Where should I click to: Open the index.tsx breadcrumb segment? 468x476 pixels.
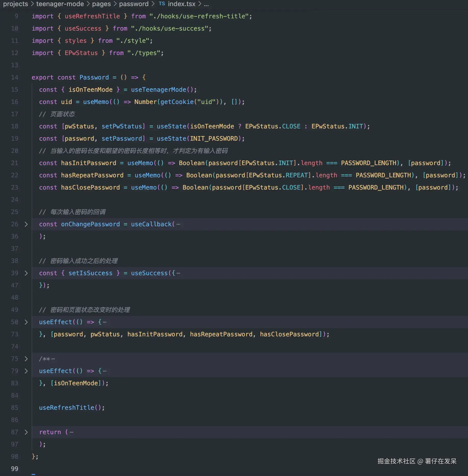(x=182, y=4)
